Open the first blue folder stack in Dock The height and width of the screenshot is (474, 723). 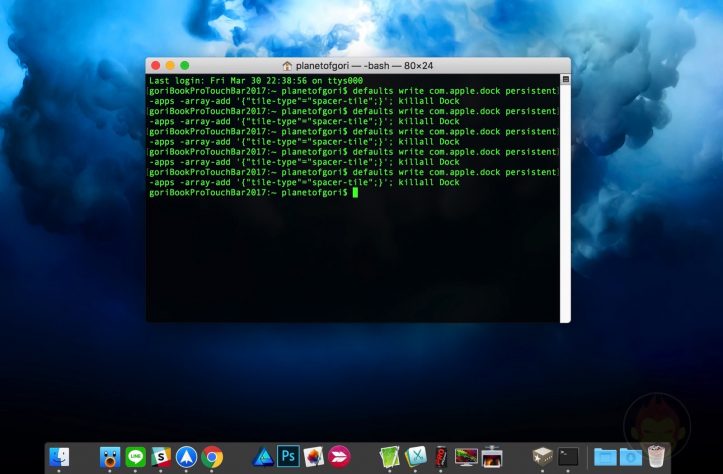click(x=605, y=457)
